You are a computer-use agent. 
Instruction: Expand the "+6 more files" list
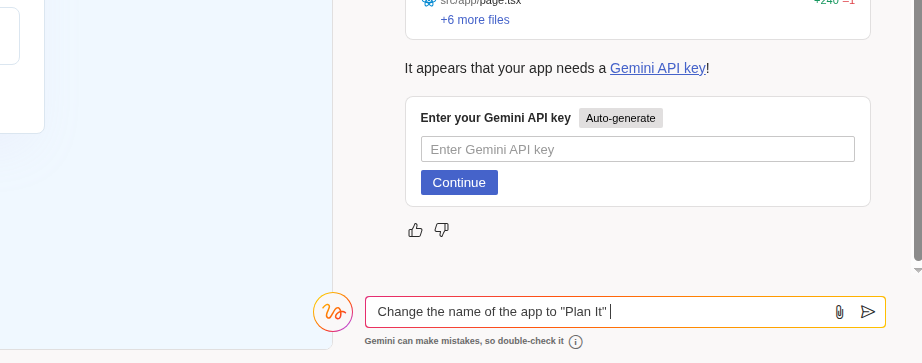click(x=475, y=20)
